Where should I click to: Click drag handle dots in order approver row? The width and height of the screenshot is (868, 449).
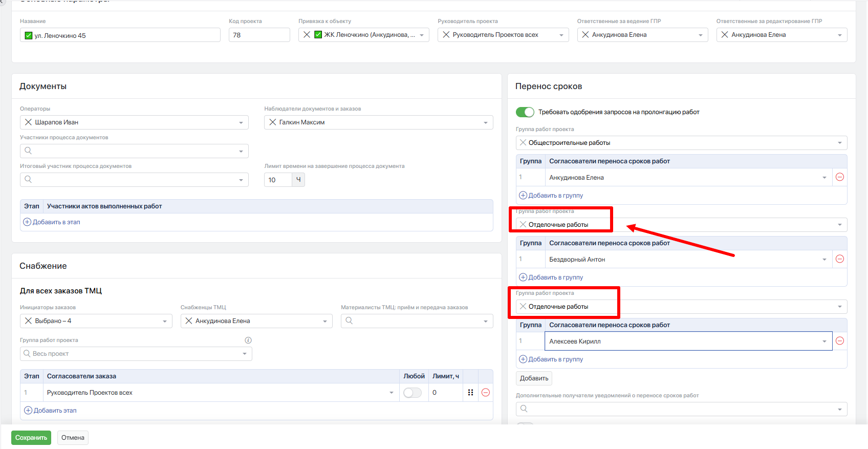point(470,393)
